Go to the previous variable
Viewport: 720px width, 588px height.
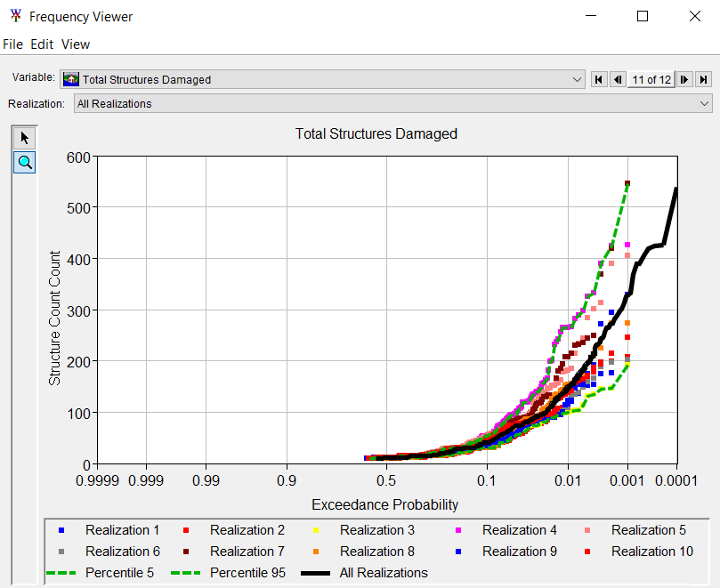coord(617,79)
